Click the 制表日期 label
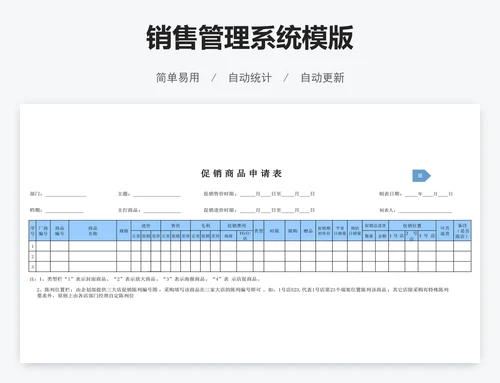The width and height of the screenshot is (500, 383). (x=390, y=194)
